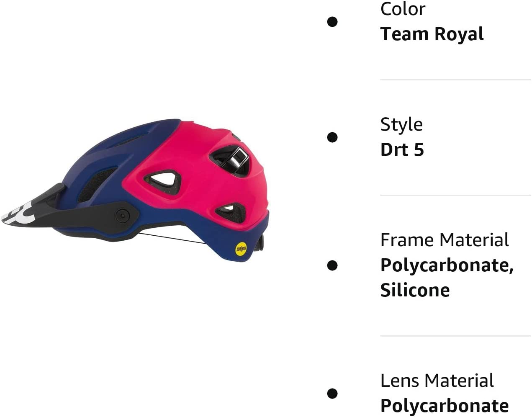Click the yellow MIPS logo on the helmet

pyautogui.click(x=242, y=249)
